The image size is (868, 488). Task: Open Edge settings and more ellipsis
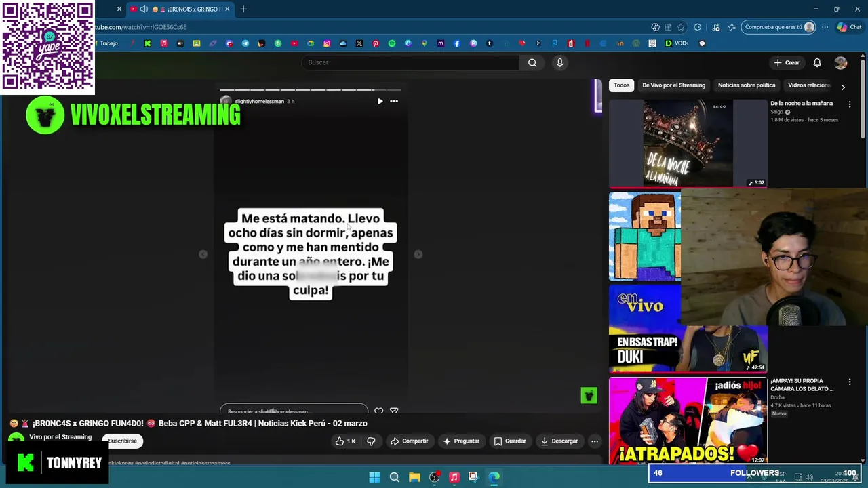click(x=825, y=27)
